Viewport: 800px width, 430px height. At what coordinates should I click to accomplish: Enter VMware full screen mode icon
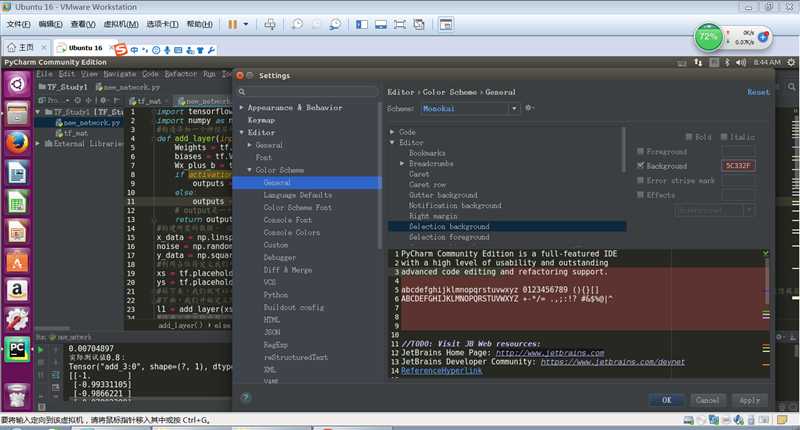coord(400,24)
